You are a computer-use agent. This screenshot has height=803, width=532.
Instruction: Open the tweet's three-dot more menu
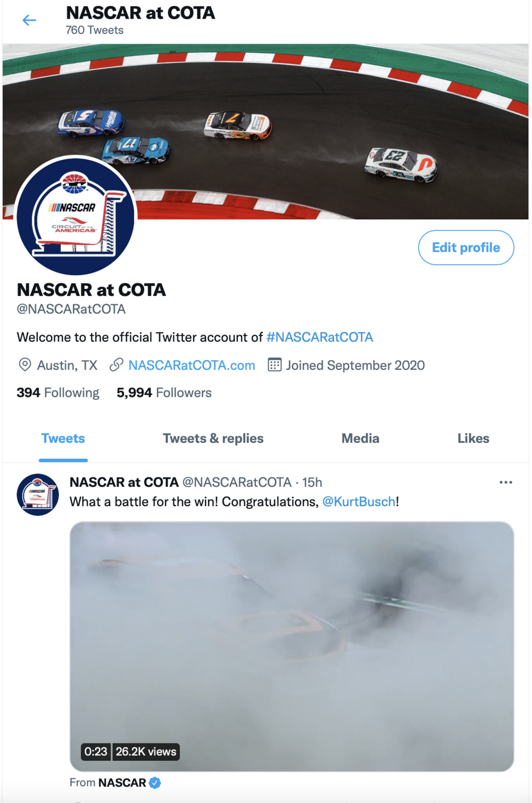506,482
